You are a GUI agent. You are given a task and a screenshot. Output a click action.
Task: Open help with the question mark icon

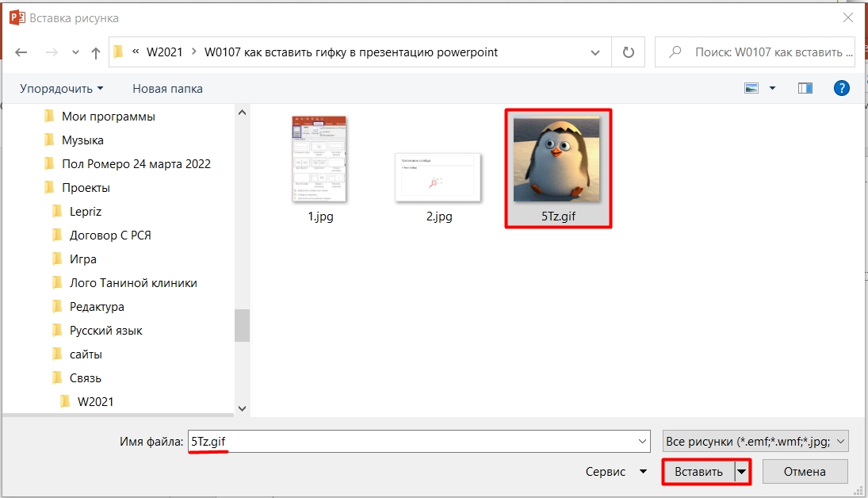841,88
